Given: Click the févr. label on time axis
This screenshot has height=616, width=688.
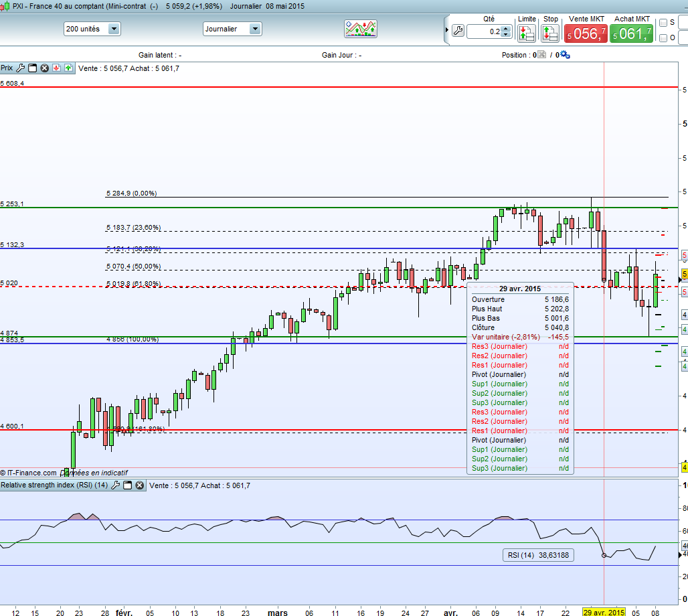Looking at the screenshot, I should point(124,612).
